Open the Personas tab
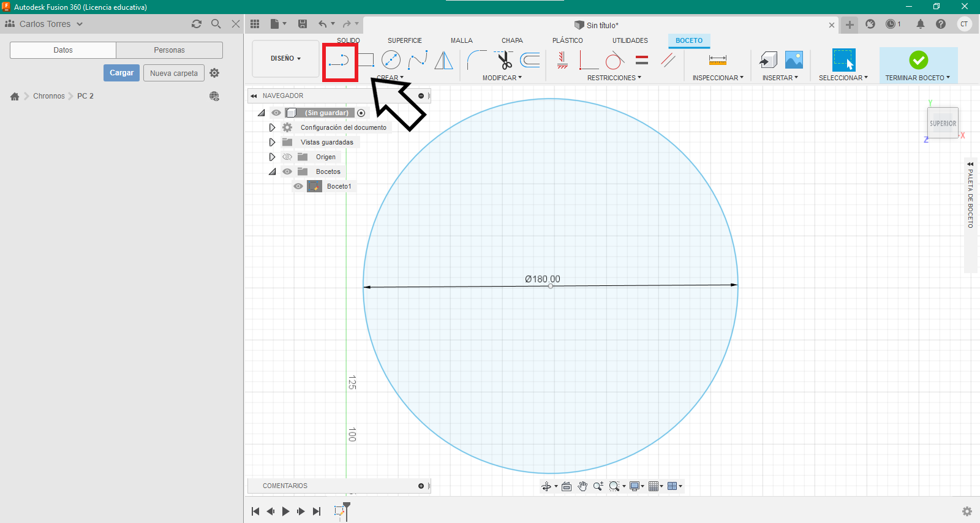The width and height of the screenshot is (980, 523). coord(169,50)
